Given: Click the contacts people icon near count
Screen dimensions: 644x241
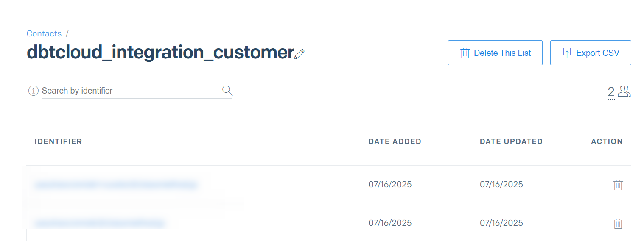Looking at the screenshot, I should click(x=624, y=91).
